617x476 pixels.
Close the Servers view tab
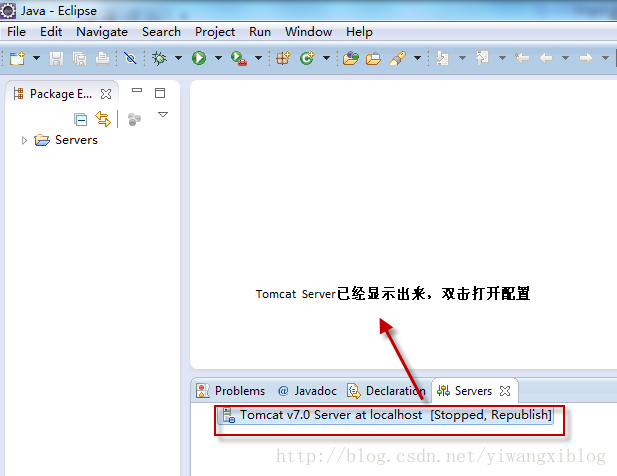coord(505,391)
